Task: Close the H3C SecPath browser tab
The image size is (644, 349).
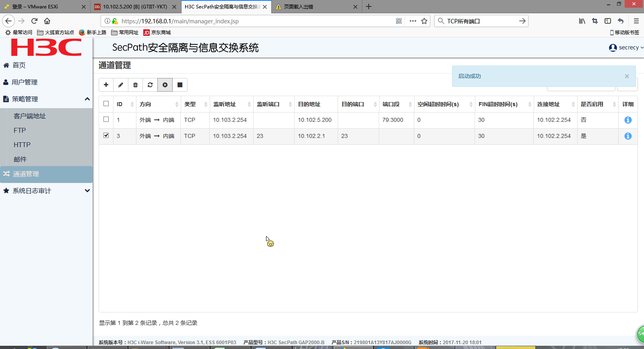Action: coord(265,6)
